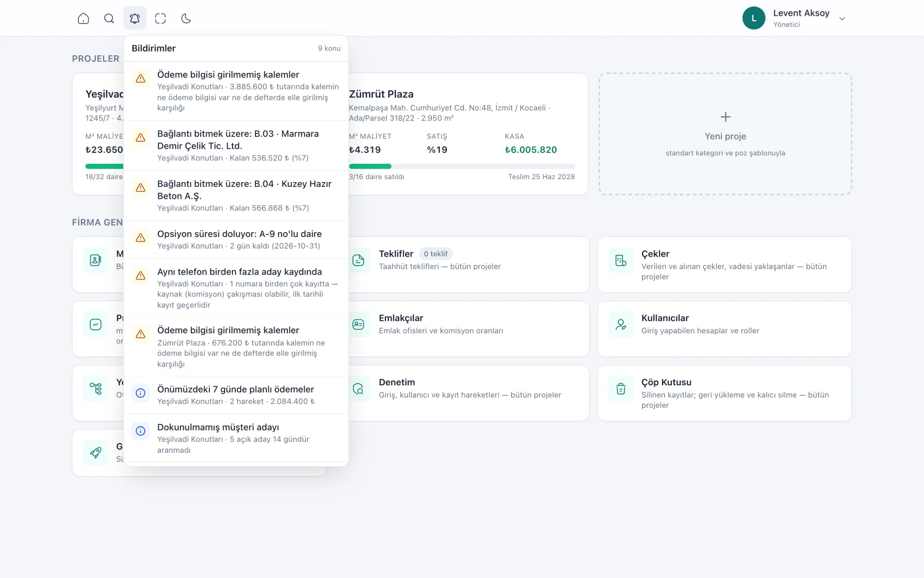Click Zümrüt Plaza sales progress bar
Image resolution: width=924 pixels, height=578 pixels.
[462, 166]
